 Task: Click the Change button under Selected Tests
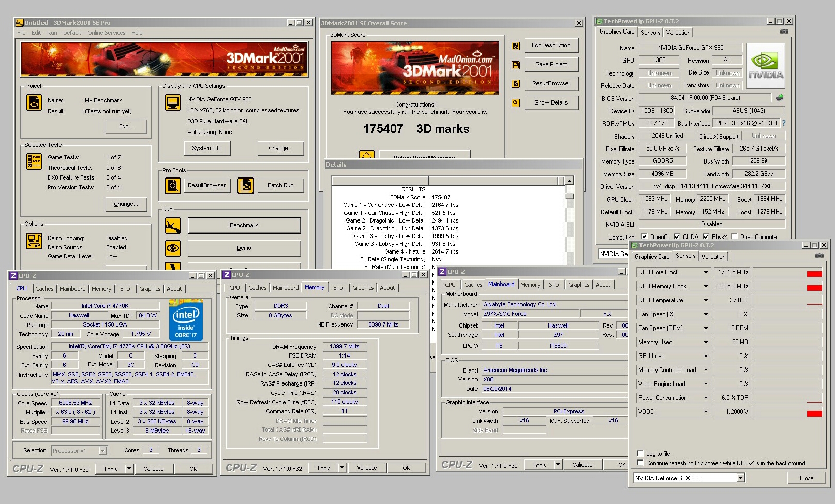click(x=126, y=204)
